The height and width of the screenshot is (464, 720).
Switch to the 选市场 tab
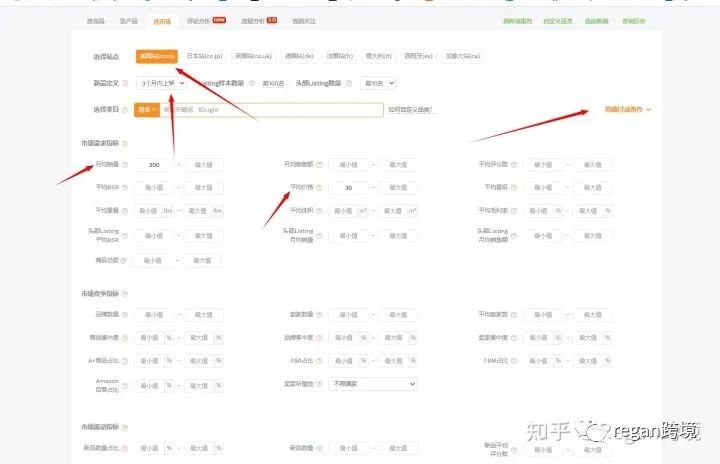(162, 21)
